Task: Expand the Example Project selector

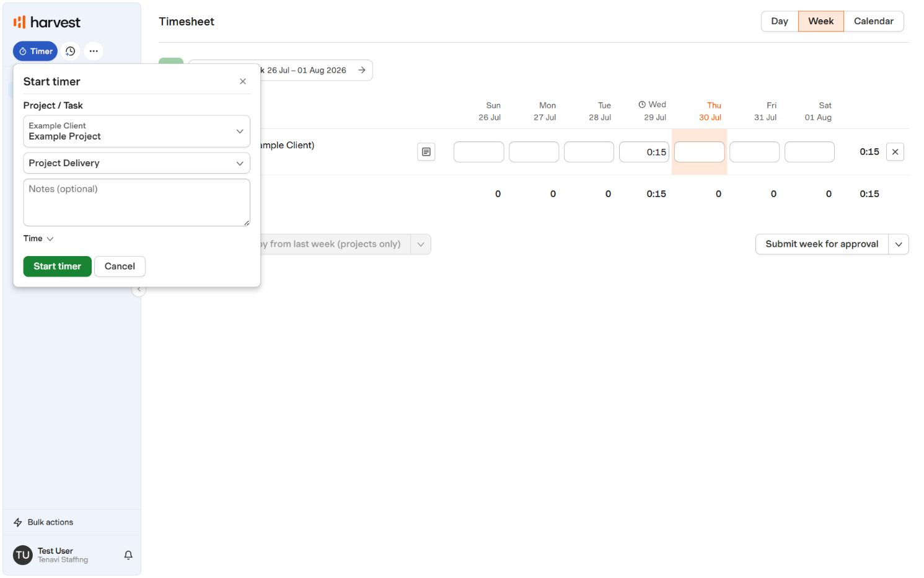Action: pos(136,131)
